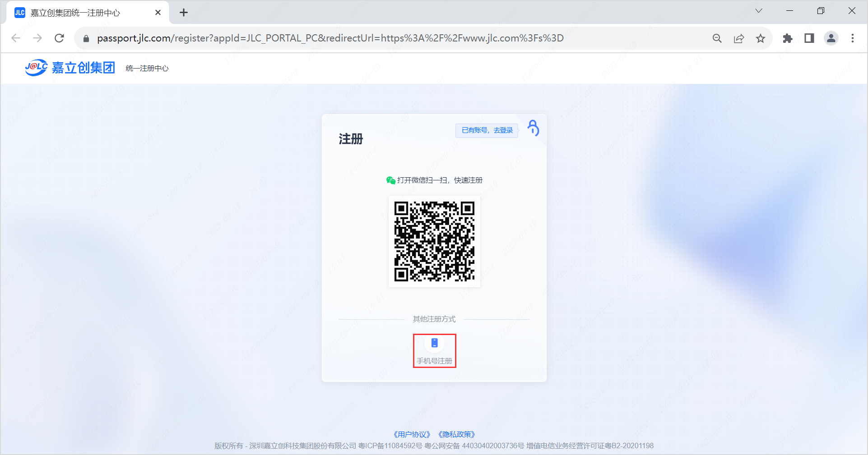Open the 《用户协议》 link
The width and height of the screenshot is (868, 455).
(412, 434)
